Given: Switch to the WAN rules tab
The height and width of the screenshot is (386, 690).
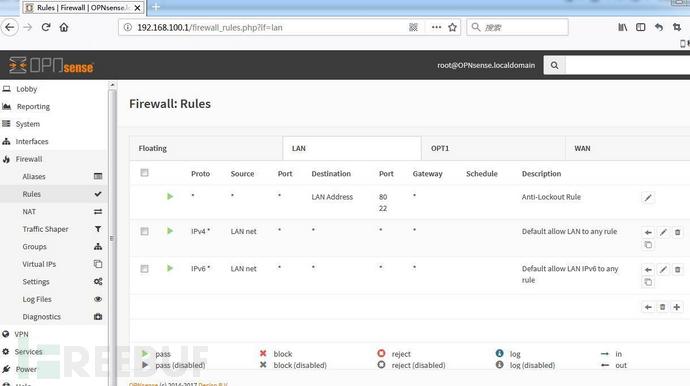Looking at the screenshot, I should click(628, 148).
